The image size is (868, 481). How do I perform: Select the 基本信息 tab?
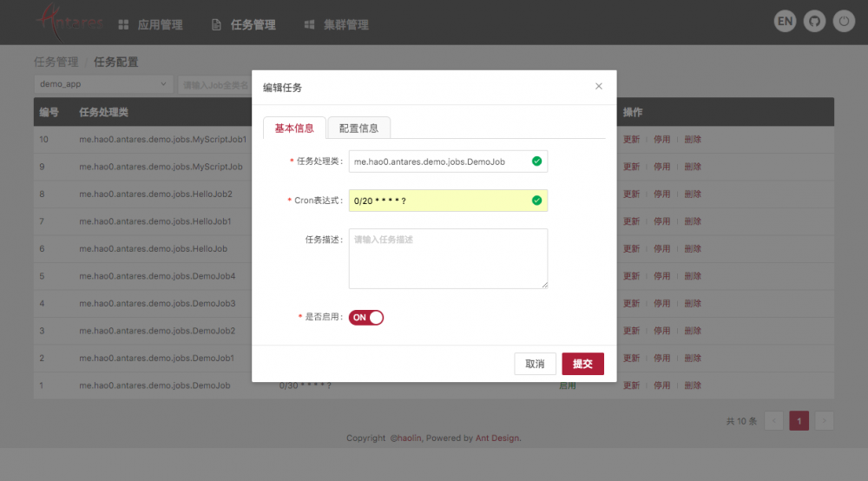(294, 128)
